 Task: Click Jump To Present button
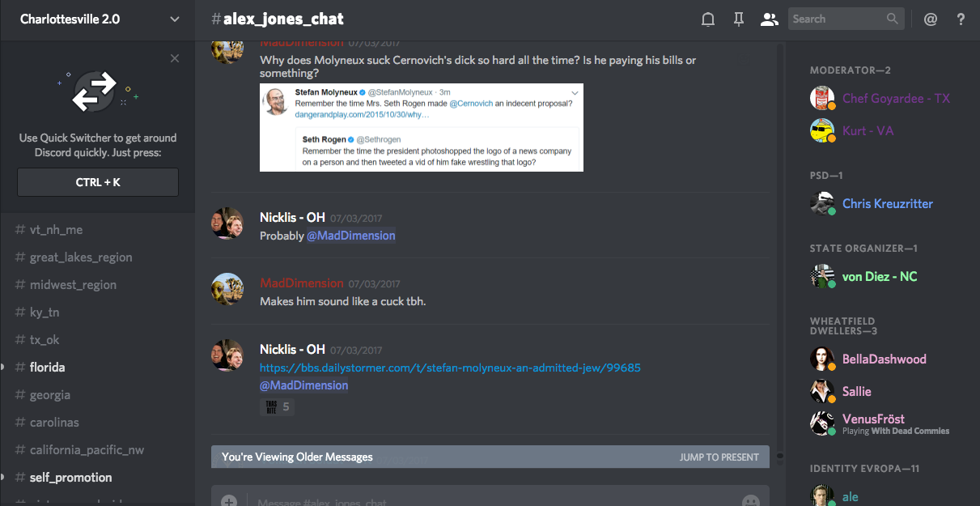719,457
